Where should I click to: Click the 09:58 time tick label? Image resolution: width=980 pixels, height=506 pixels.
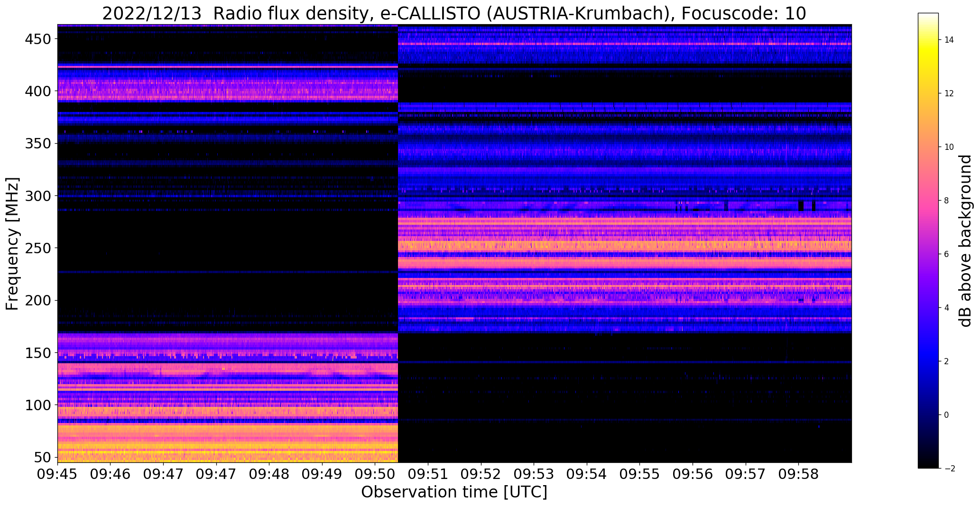[x=798, y=475]
